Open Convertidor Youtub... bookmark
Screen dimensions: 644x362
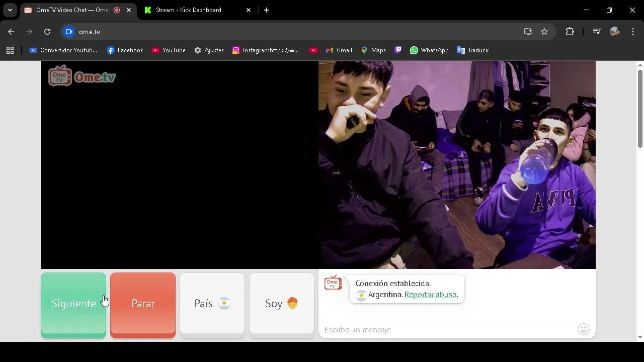tap(63, 50)
